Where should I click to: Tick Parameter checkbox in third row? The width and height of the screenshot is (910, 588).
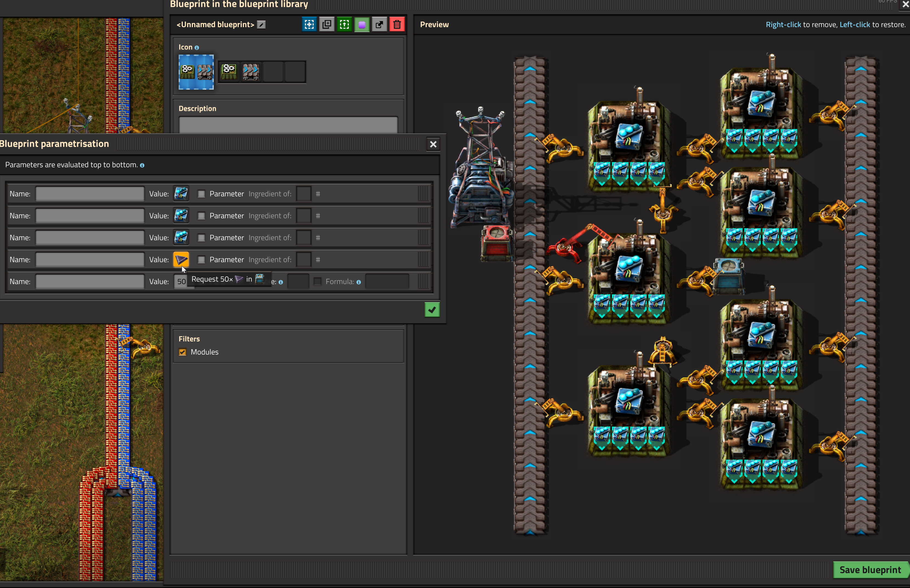pyautogui.click(x=201, y=238)
